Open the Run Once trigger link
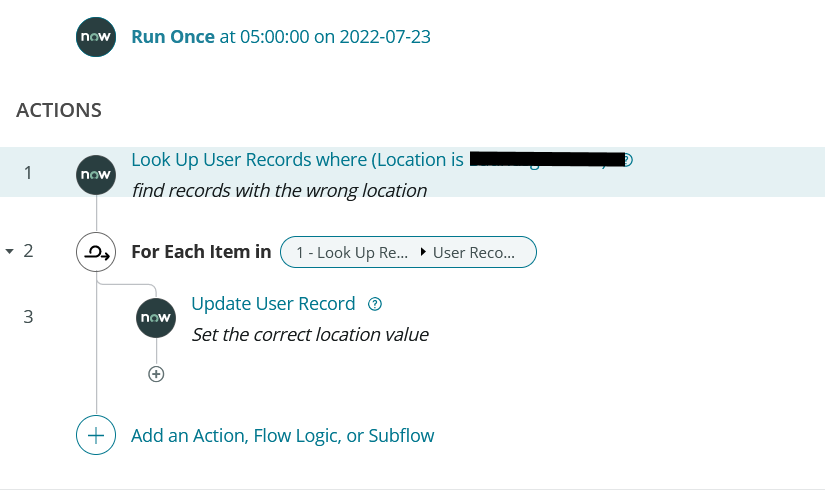 coord(281,37)
